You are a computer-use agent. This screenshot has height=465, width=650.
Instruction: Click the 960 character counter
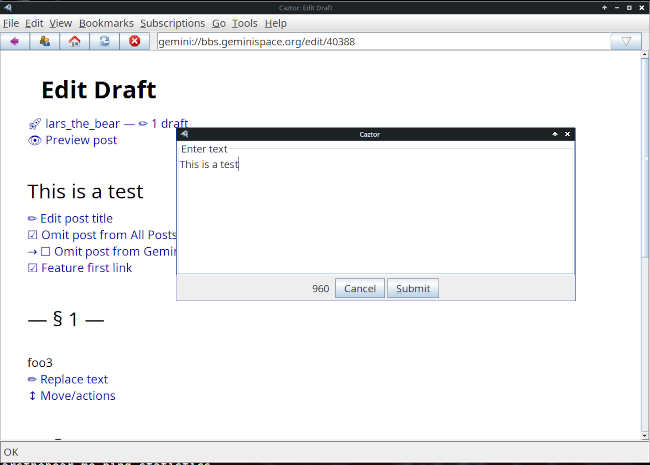320,288
